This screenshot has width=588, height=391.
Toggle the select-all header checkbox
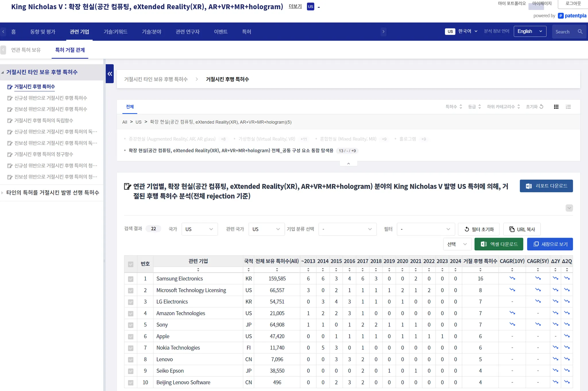click(x=131, y=264)
